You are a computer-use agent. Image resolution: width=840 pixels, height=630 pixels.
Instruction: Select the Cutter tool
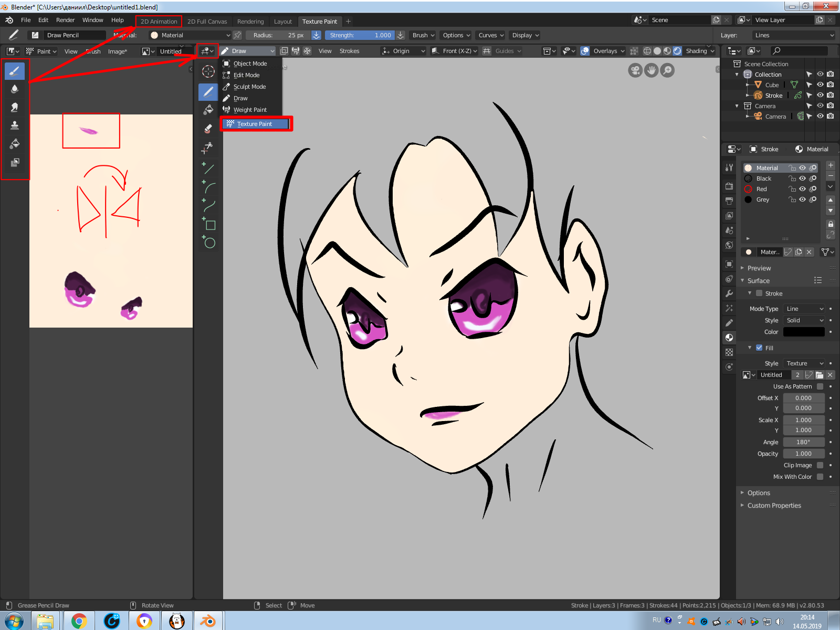click(208, 148)
